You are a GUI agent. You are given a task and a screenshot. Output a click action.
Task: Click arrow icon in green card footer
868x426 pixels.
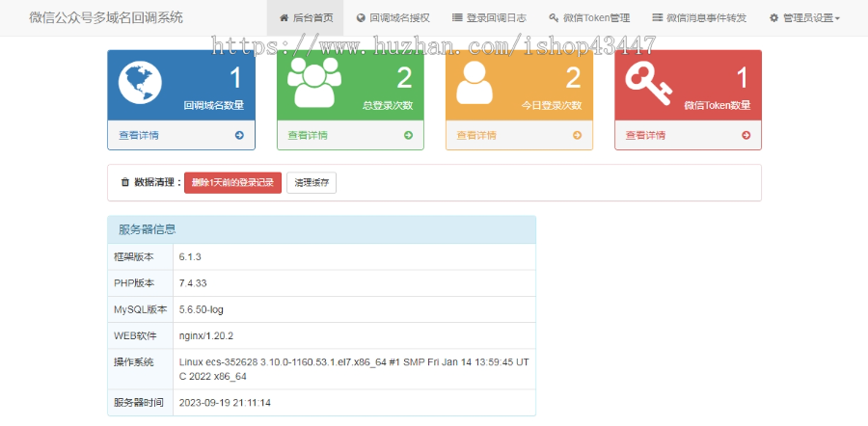(408, 135)
